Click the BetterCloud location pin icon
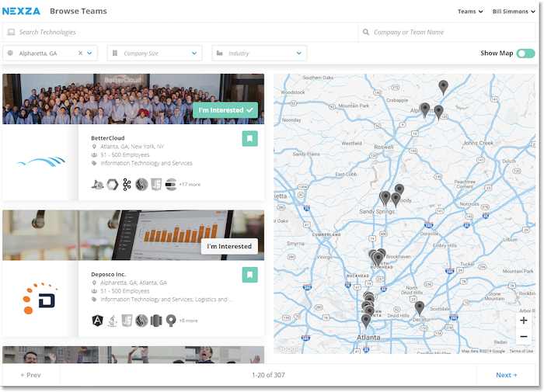 click(x=94, y=147)
